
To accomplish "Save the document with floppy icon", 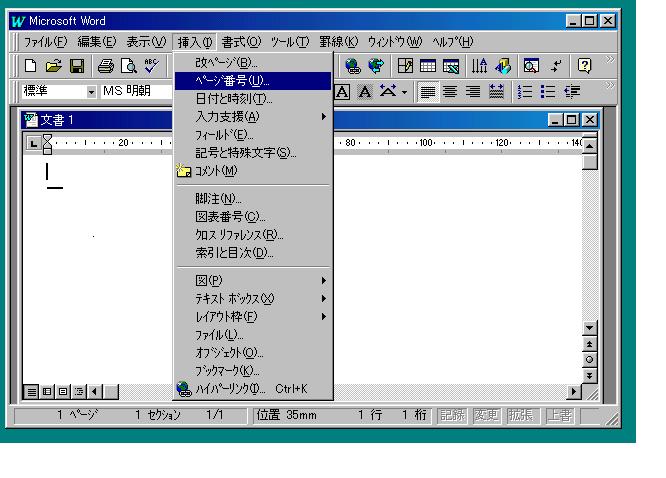I will click(77, 66).
